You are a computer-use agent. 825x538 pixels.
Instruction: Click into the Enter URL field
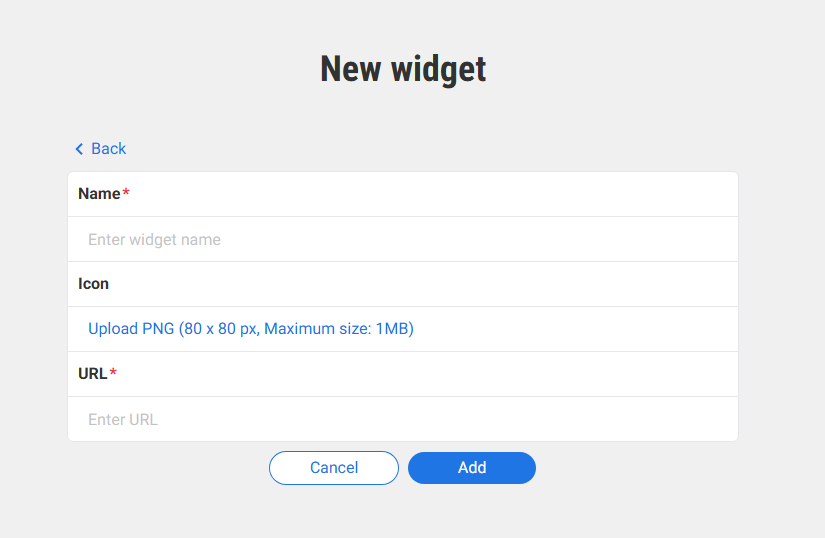click(402, 420)
